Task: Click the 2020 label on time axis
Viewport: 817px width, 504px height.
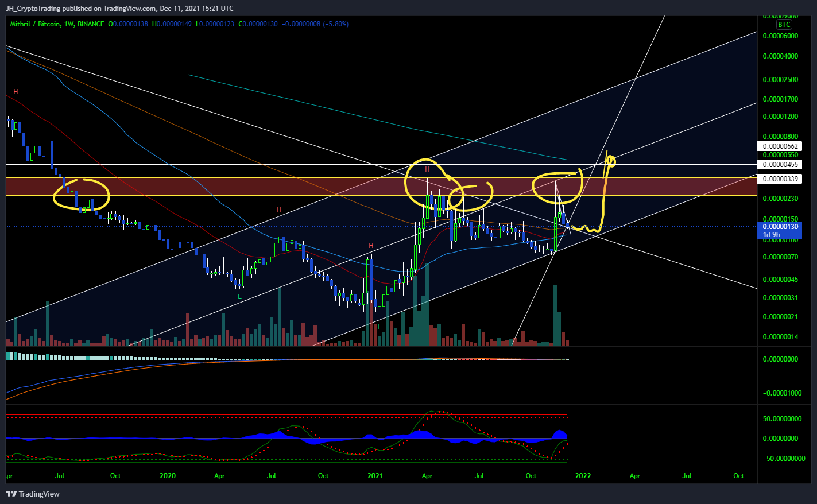Action: click(x=168, y=476)
